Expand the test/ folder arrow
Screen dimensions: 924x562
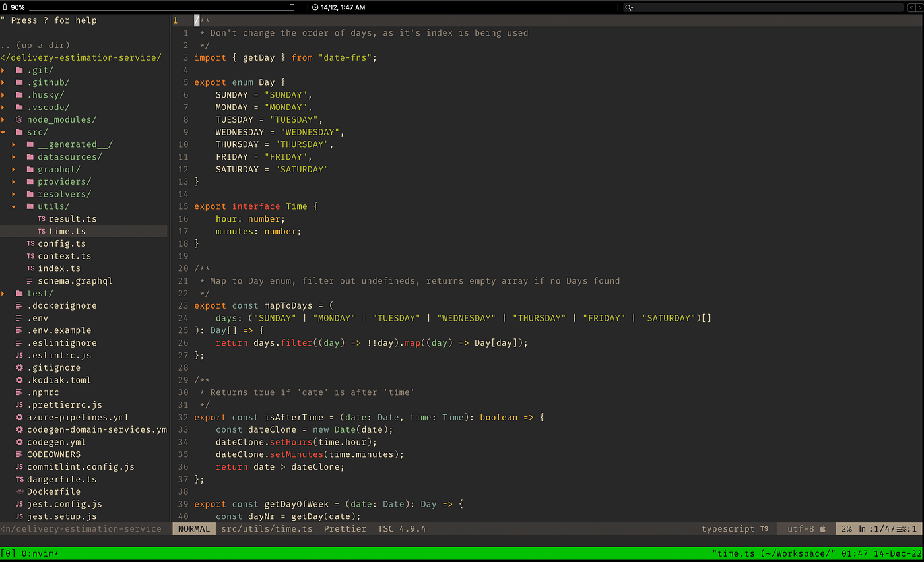(3, 294)
